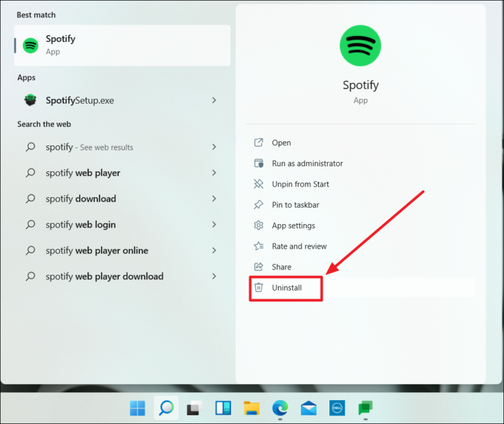Click search icon beside 'spotify web login'
Viewport: 504px width, 424px height.
coord(31,224)
